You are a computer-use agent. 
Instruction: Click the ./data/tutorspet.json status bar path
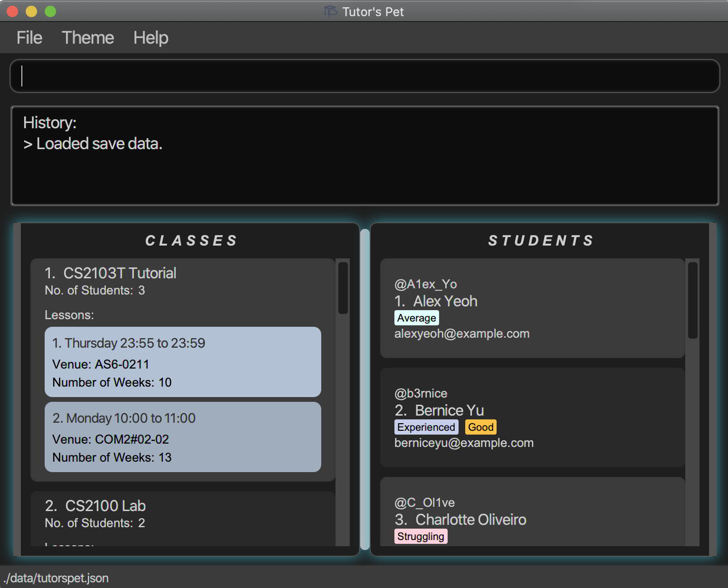(x=56, y=578)
